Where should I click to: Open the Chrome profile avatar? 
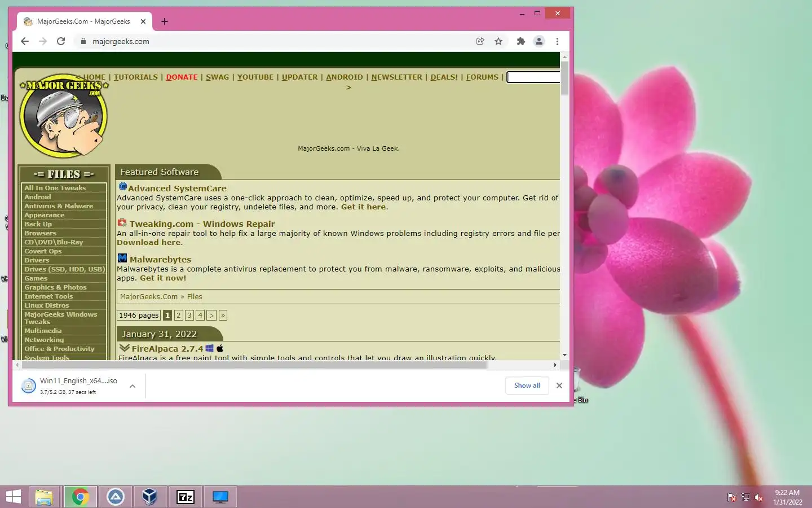[539, 41]
